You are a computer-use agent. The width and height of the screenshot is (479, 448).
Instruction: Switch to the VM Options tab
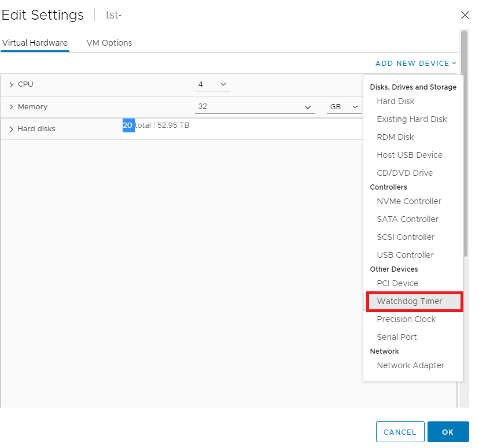pyautogui.click(x=109, y=43)
